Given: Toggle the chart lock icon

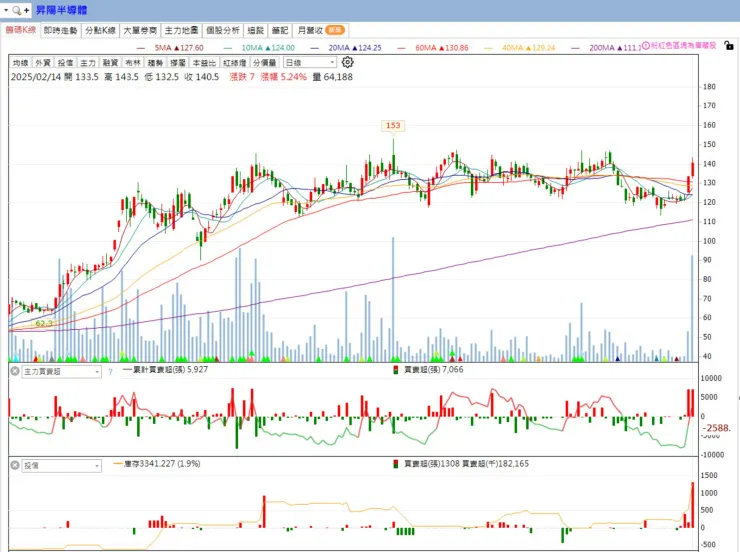Looking at the screenshot, I should tap(729, 45).
